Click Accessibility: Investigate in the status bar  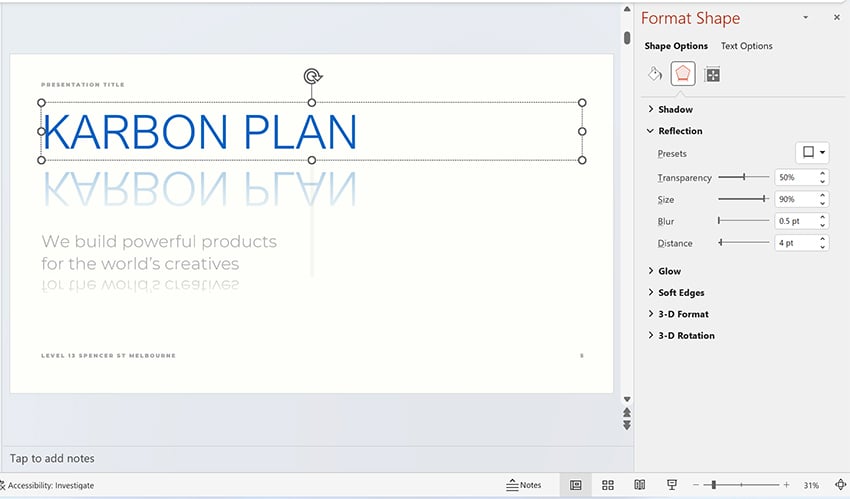point(48,485)
